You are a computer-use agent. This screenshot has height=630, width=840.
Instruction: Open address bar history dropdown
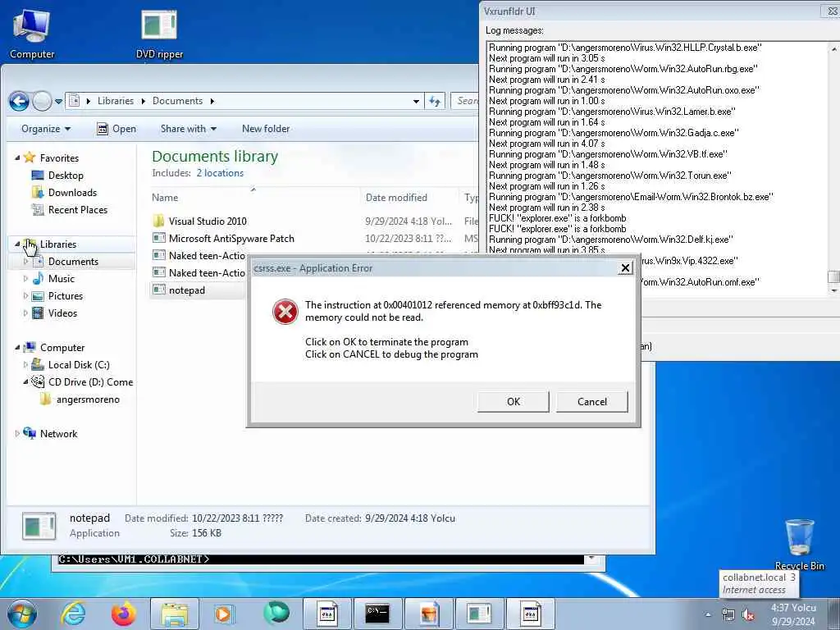point(416,101)
